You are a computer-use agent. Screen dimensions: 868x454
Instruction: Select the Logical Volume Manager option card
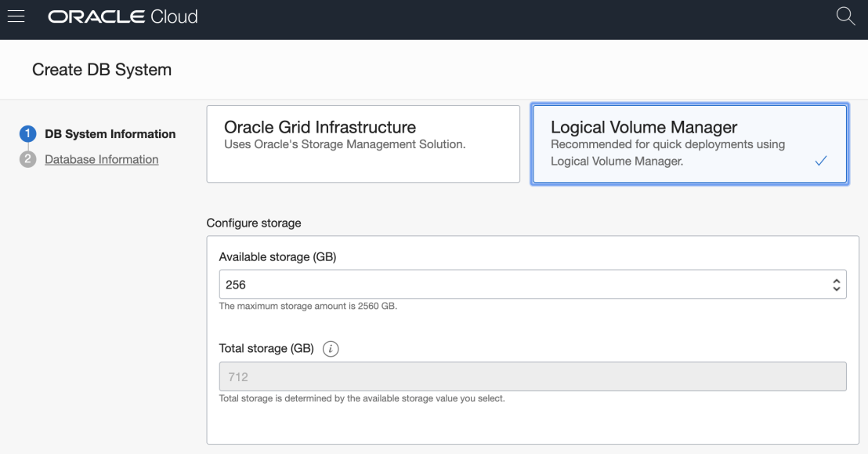(689, 143)
